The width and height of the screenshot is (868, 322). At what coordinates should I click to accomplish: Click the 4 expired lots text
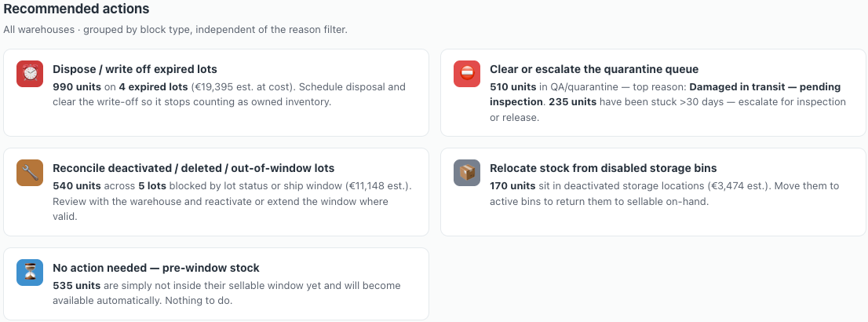tap(153, 87)
